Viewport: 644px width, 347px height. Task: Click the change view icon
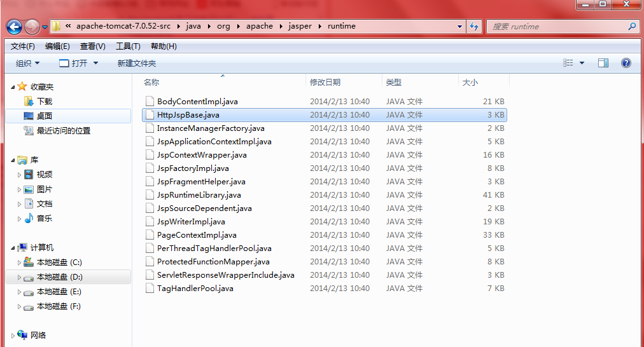coord(568,63)
